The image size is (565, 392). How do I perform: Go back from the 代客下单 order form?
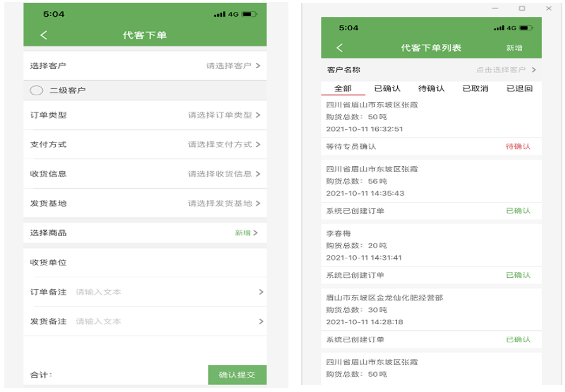pos(44,35)
